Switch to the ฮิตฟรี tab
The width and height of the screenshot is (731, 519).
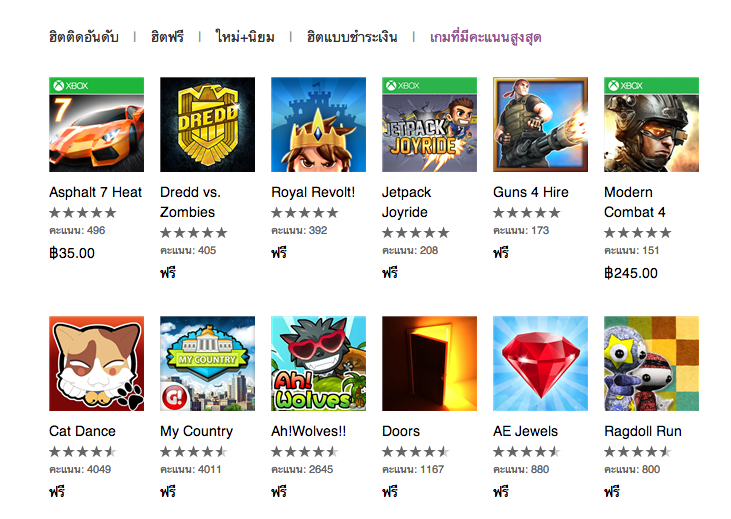point(167,37)
